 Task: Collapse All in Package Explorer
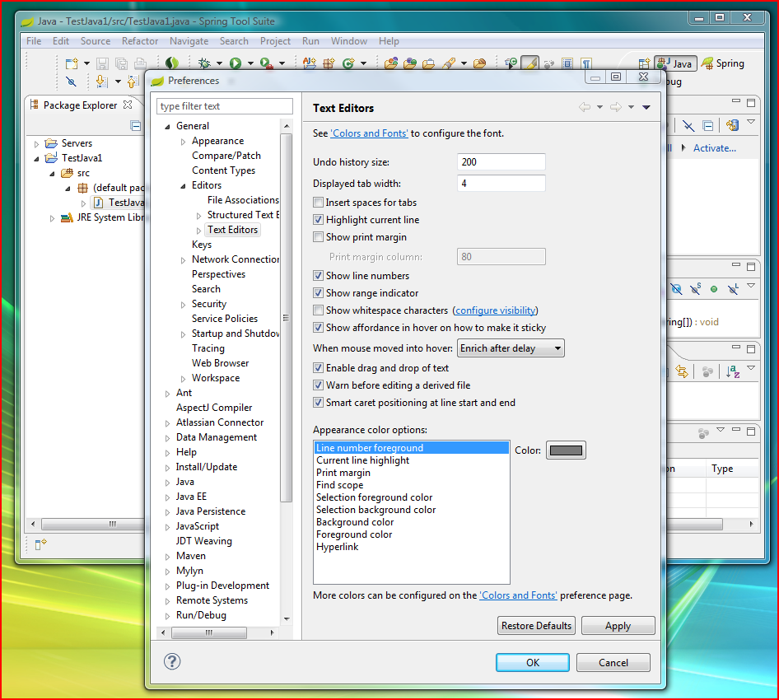(x=135, y=126)
